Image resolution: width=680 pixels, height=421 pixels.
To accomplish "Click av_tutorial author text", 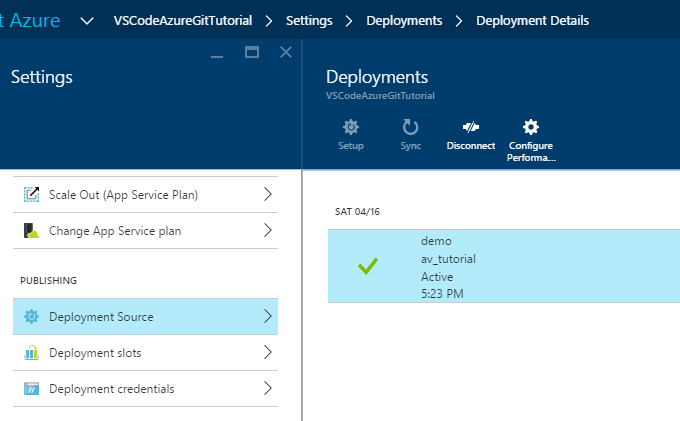I will tap(448, 259).
